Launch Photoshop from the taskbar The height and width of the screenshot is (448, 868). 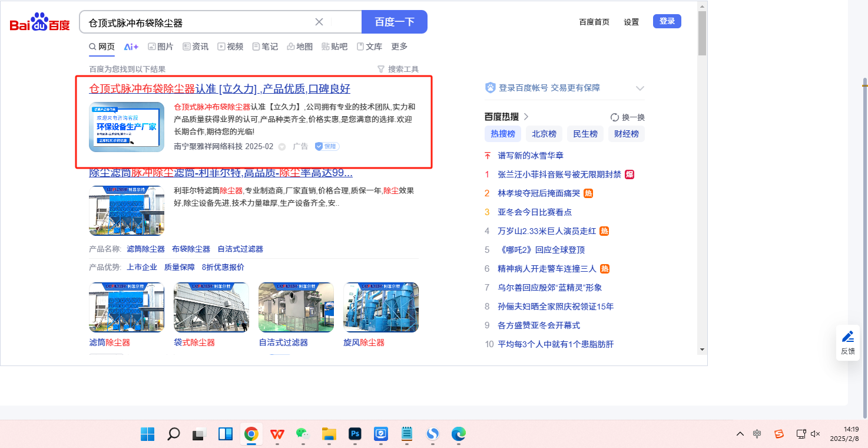point(355,434)
